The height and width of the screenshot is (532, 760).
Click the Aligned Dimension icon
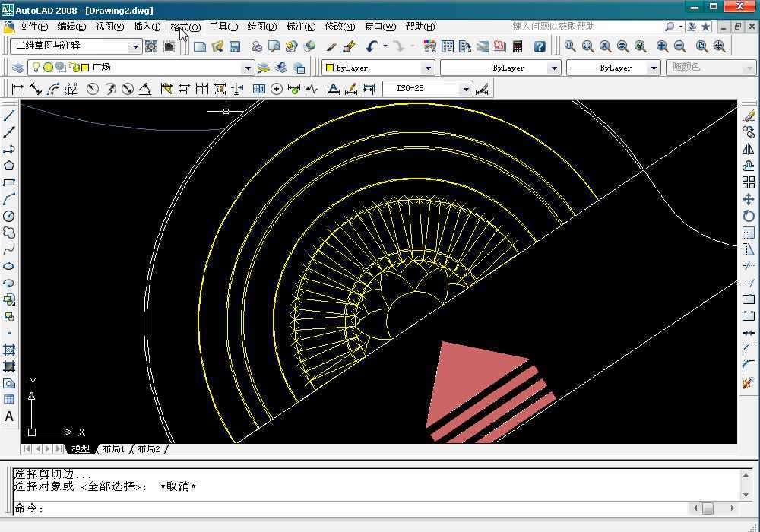(36, 89)
